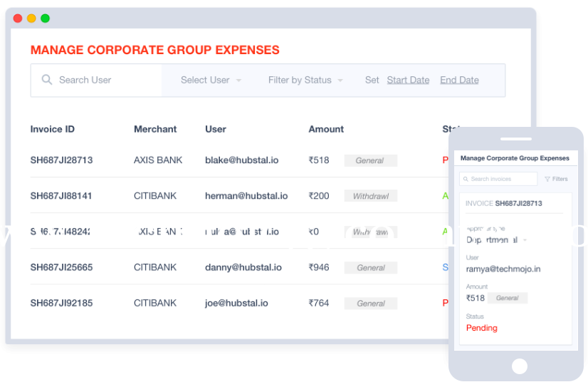
Task: Open the Select User dropdown
Action: tap(211, 80)
